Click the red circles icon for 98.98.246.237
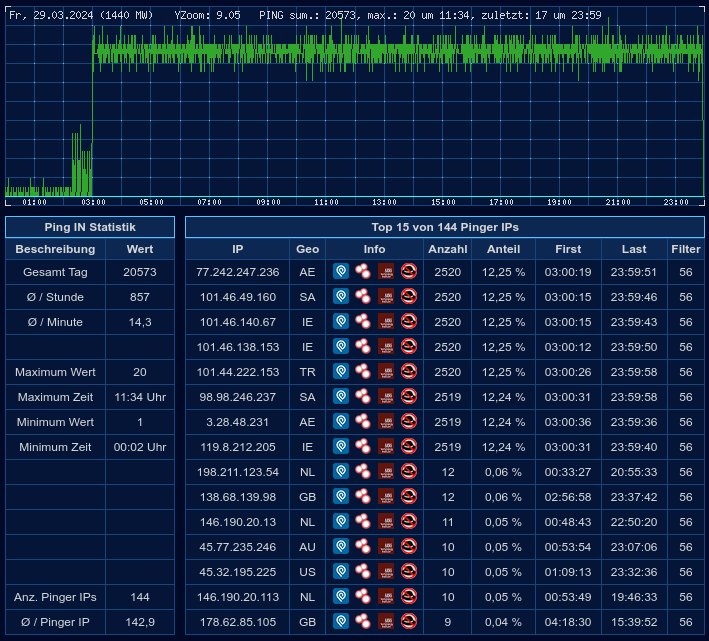Viewport: 709px width, 641px height. point(363,396)
